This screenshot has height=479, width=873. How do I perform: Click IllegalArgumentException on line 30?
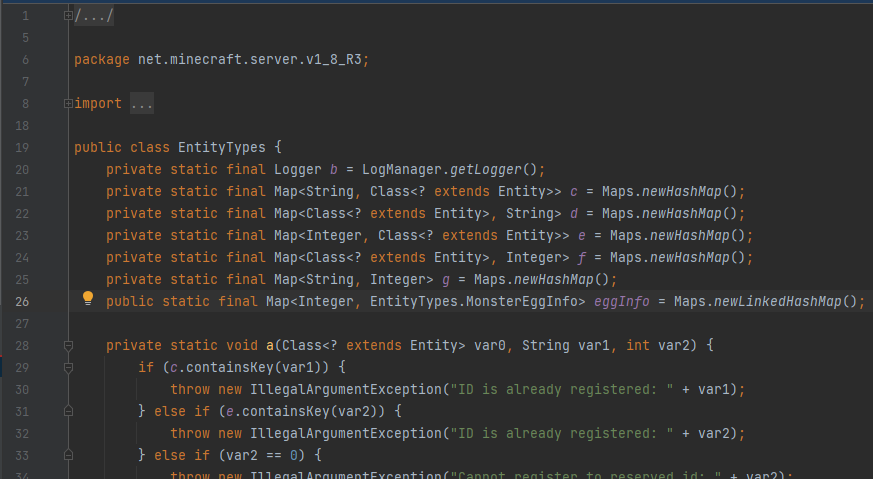[345, 390]
